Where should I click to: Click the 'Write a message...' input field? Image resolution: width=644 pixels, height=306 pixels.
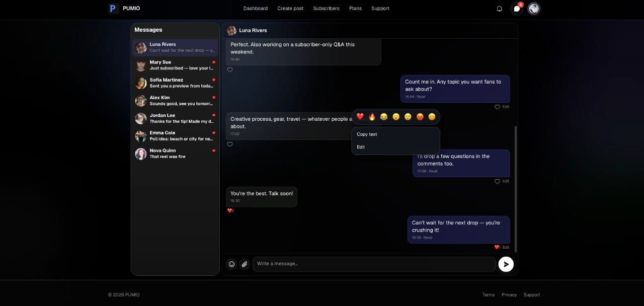[x=374, y=264]
